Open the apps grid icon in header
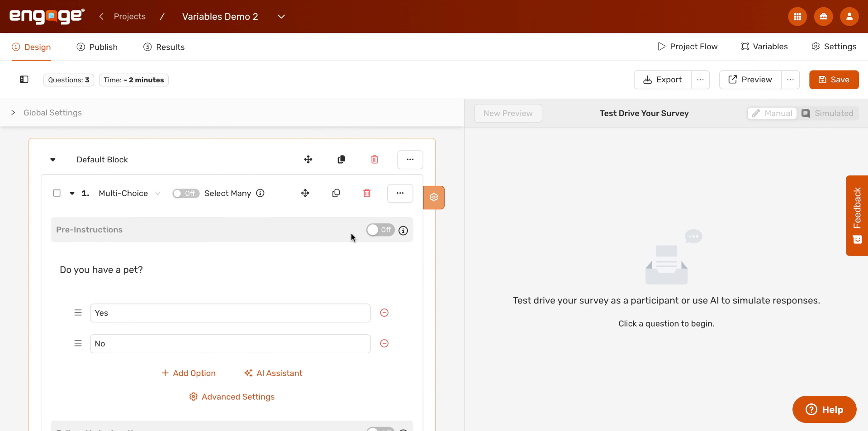Viewport: 868px width, 431px height. 797,17
